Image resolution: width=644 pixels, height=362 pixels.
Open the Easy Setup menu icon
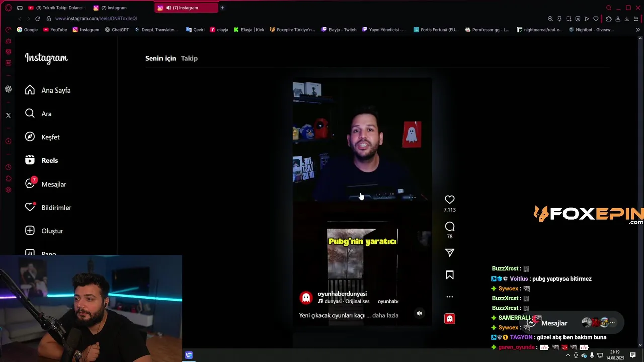click(636, 19)
